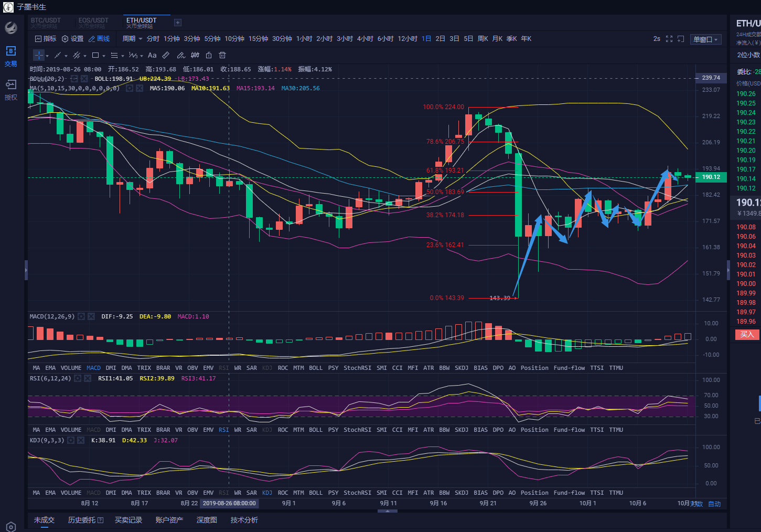Close the KDJ indicator panel
Viewport: 761px width, 532px height.
click(81, 440)
